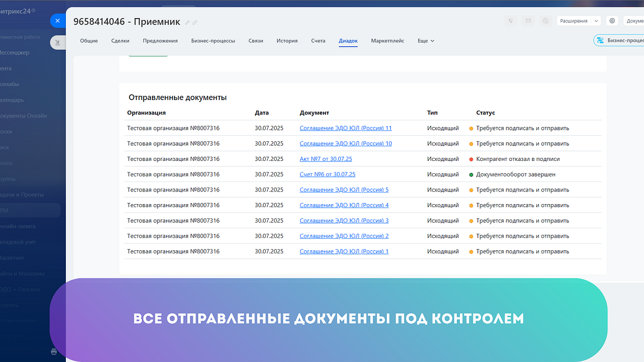Viewport: 644px width, 362px height.
Task: Click the pencil icon to edit title
Action: [188, 23]
